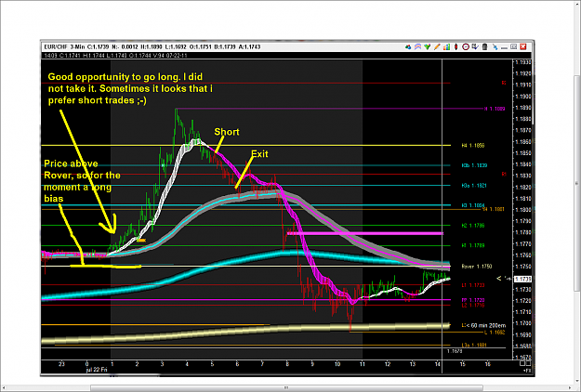Click the colored balls symbol icon in chart toolbar
Viewport: 581px width, 392px height.
(x=408, y=47)
